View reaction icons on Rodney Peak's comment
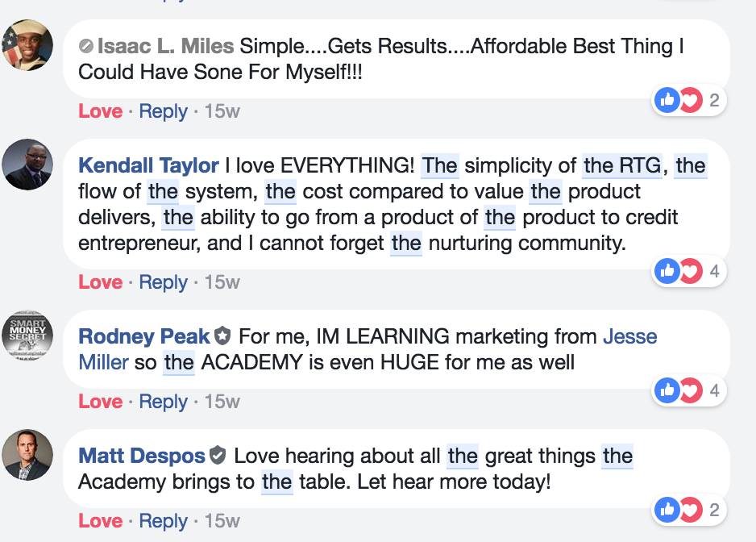This screenshot has width=756, height=542. (679, 391)
